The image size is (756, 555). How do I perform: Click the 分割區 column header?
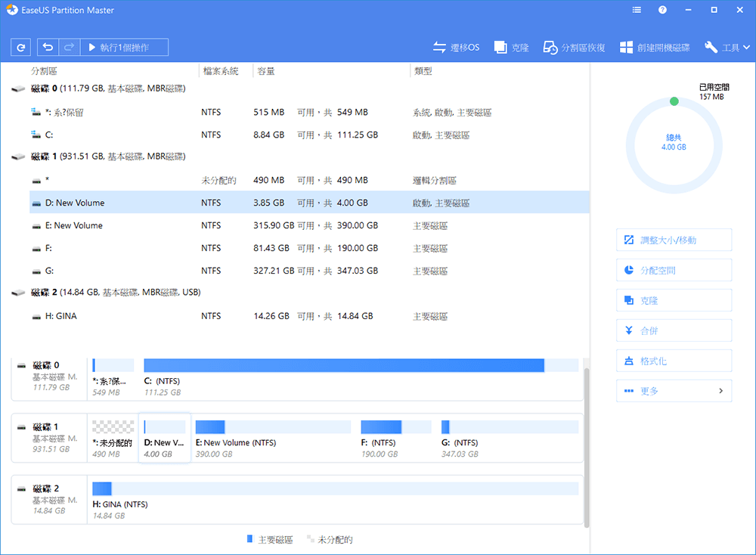tap(44, 71)
